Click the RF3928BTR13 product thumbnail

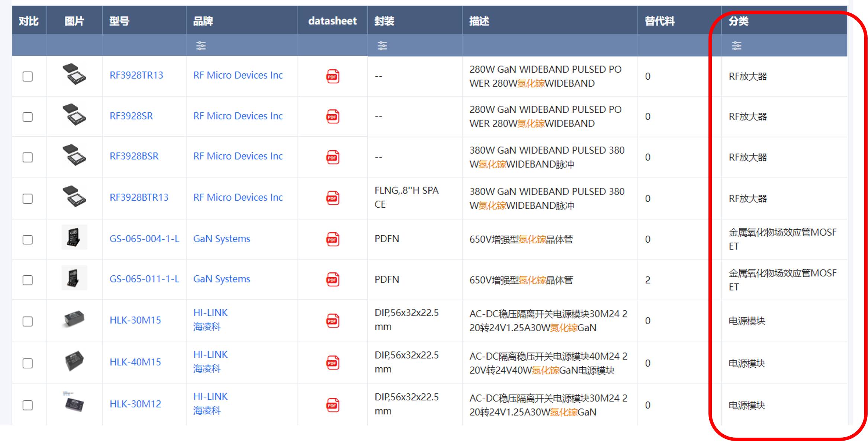(x=74, y=196)
